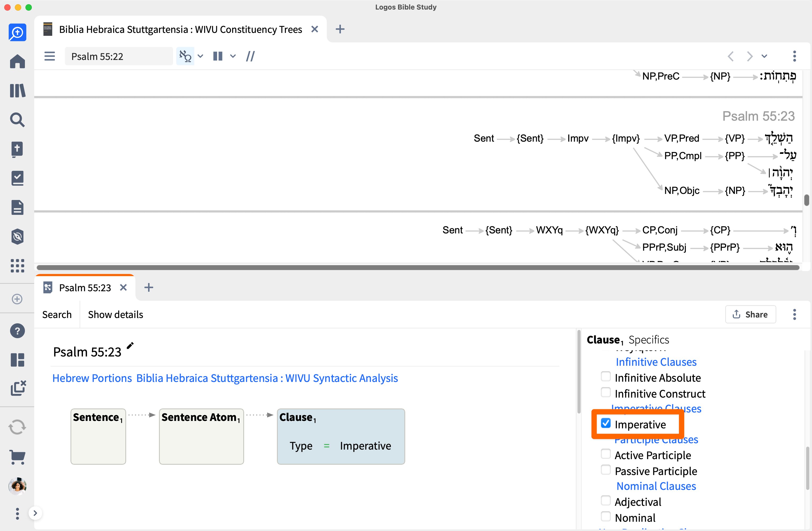The width and height of the screenshot is (812, 531).
Task: Click the Impv node in Psalm 55:23 tree
Action: pos(578,138)
